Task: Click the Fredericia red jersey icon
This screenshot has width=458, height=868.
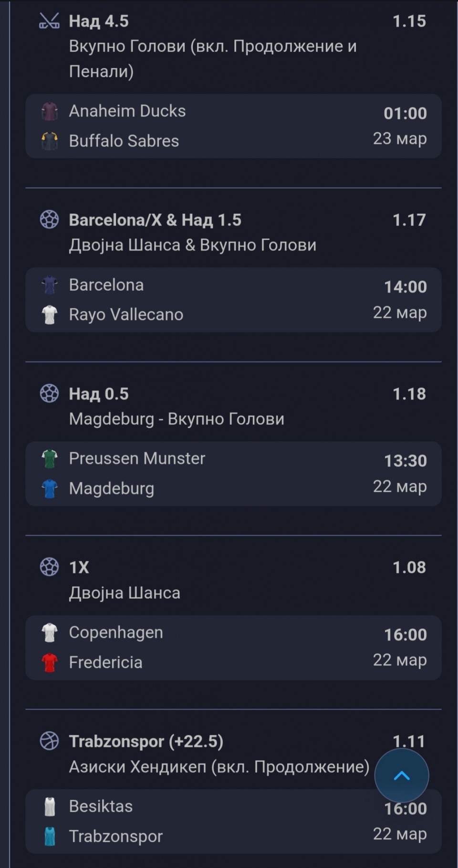Action: tap(50, 662)
